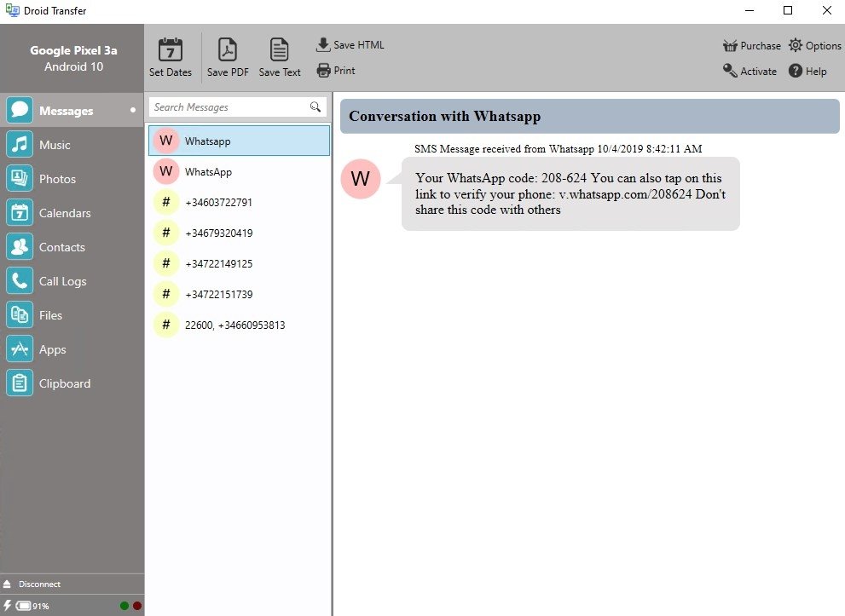Click the W avatar beside the message

tap(361, 179)
